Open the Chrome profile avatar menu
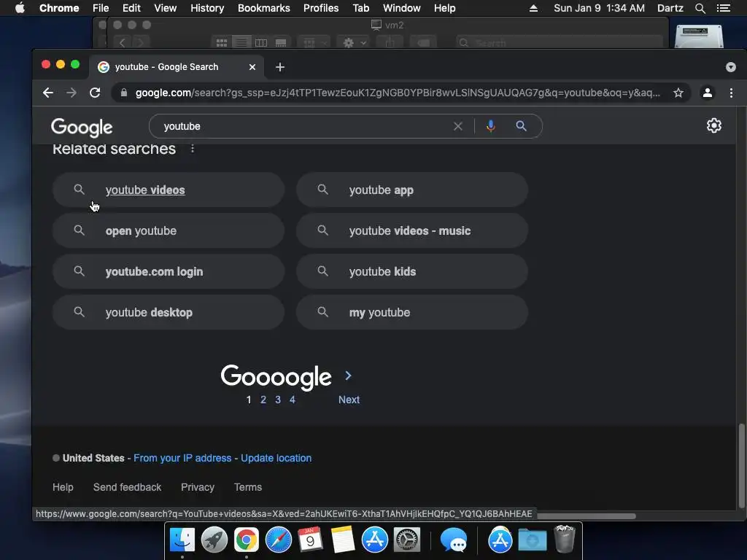Image resolution: width=747 pixels, height=560 pixels. coord(708,93)
